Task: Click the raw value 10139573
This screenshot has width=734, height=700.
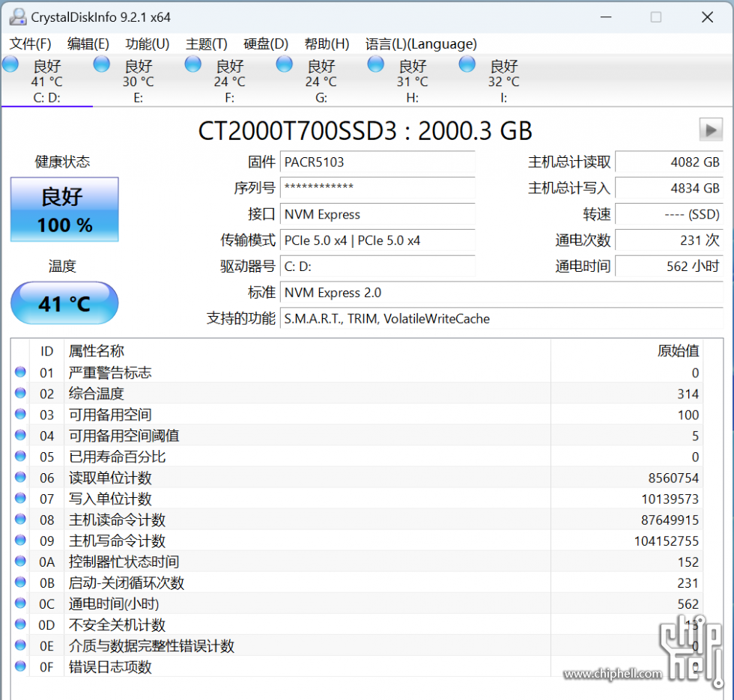Action: pyautogui.click(x=670, y=499)
